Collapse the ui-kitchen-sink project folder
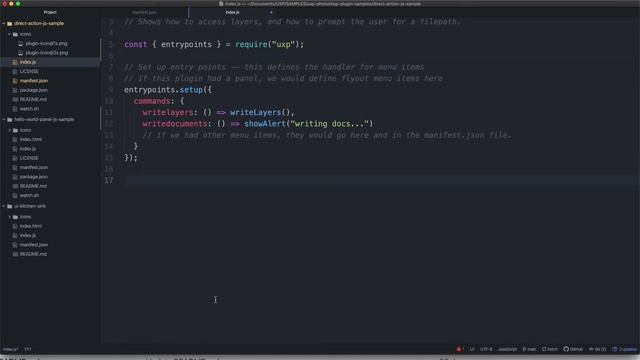The height and width of the screenshot is (360, 640). pyautogui.click(x=4, y=206)
